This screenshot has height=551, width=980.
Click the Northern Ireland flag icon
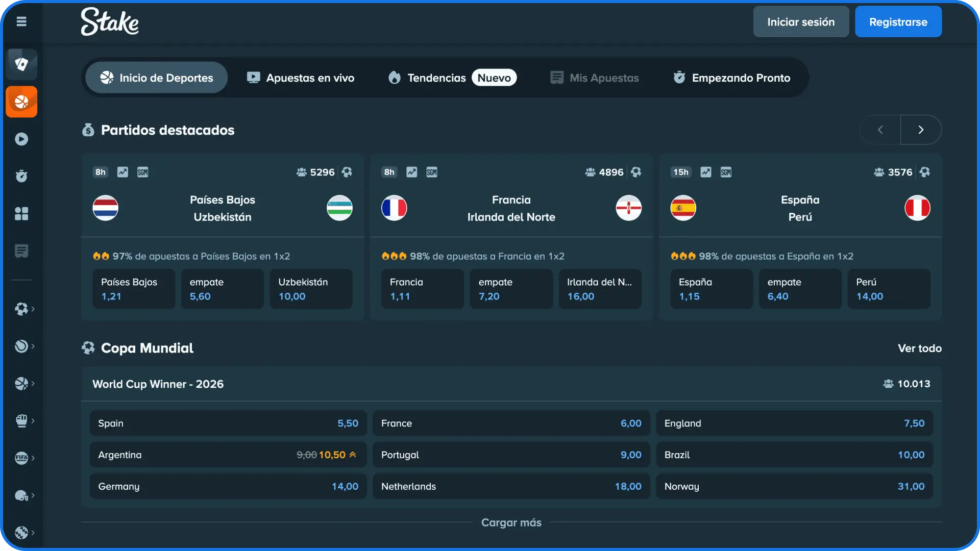[628, 208]
